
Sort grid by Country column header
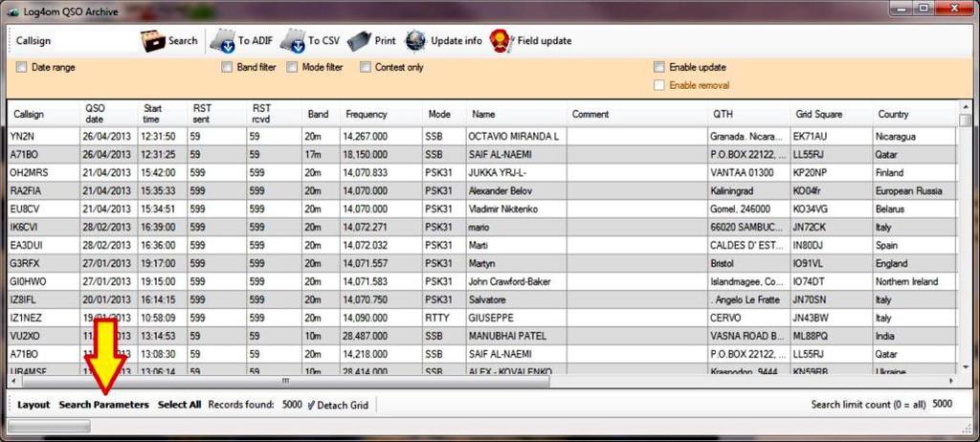pos(914,115)
